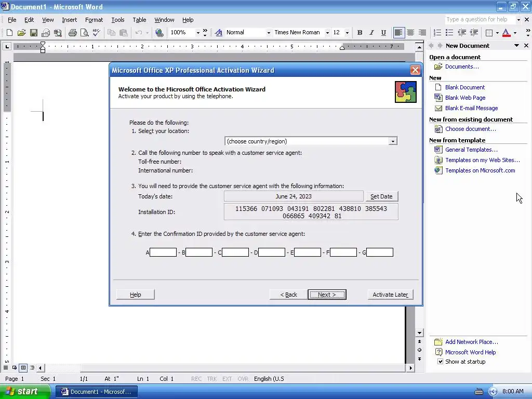532x399 pixels.
Task: Click Confirmation ID field G
Action: pyautogui.click(x=380, y=252)
